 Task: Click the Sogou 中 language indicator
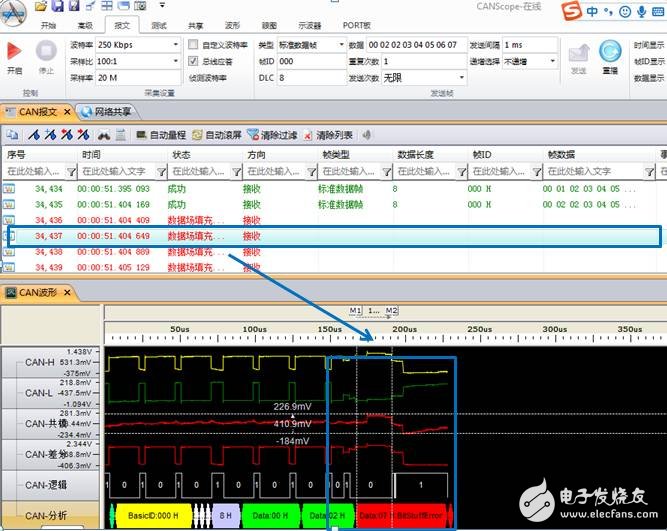coord(592,11)
